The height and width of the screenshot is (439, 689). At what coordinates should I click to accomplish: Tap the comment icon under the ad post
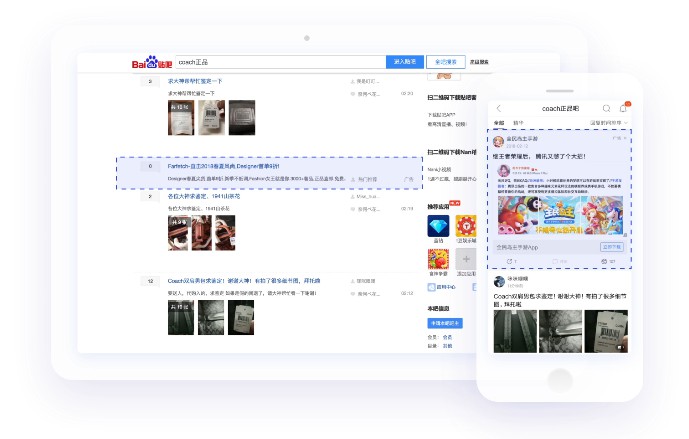coord(556,261)
